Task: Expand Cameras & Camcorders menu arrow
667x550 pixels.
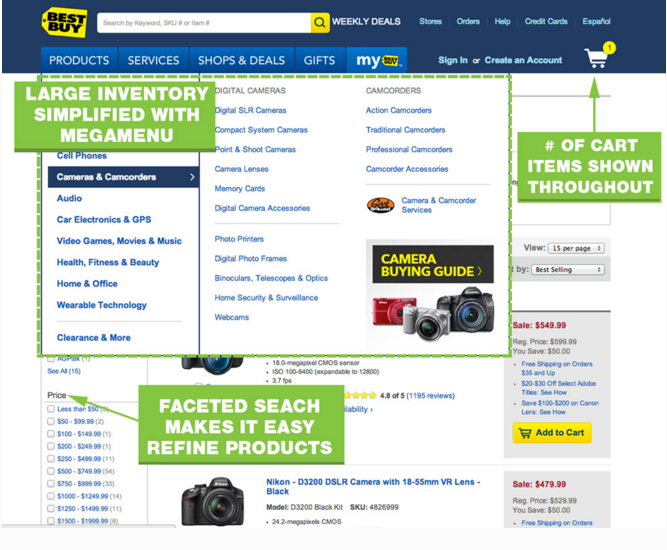Action: 192,177
